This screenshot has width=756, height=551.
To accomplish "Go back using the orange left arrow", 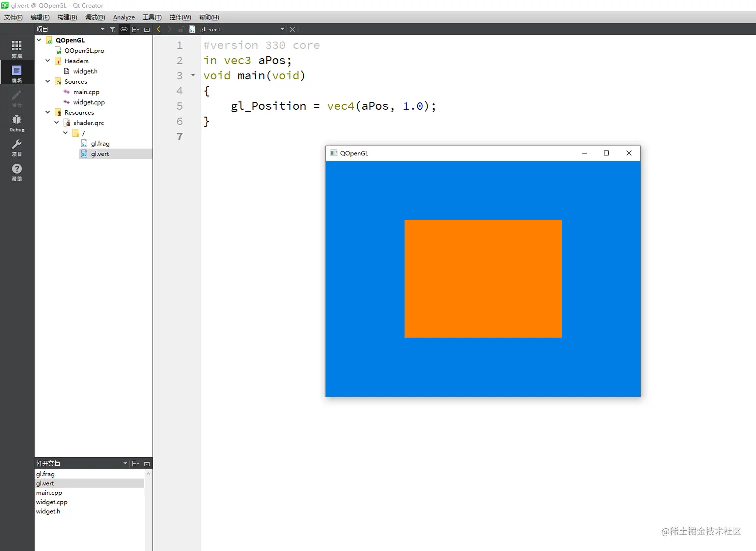I will pyautogui.click(x=159, y=29).
